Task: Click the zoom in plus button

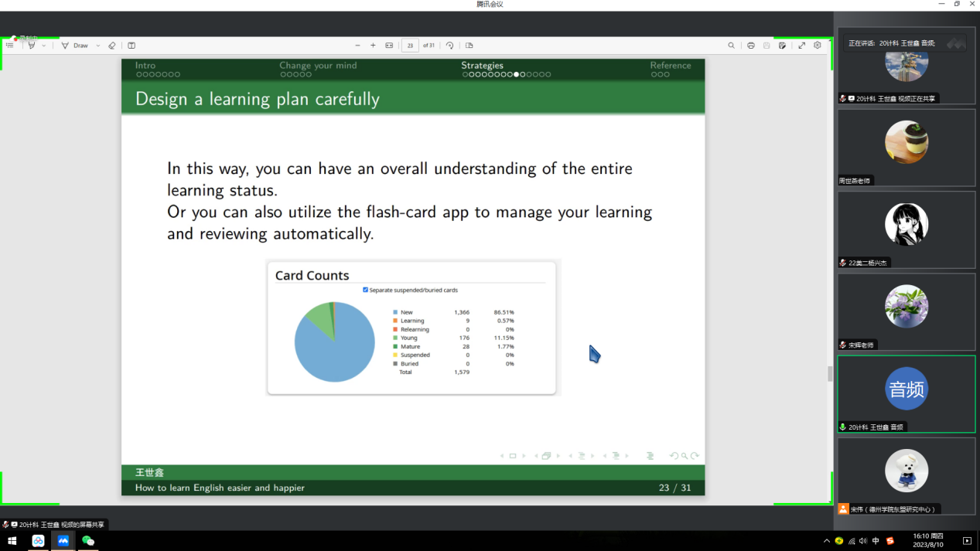Action: [x=373, y=46]
